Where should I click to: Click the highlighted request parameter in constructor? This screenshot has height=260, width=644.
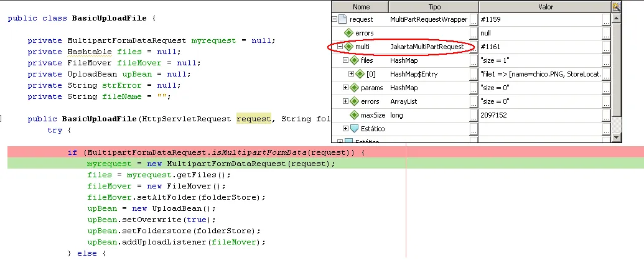pyautogui.click(x=253, y=119)
